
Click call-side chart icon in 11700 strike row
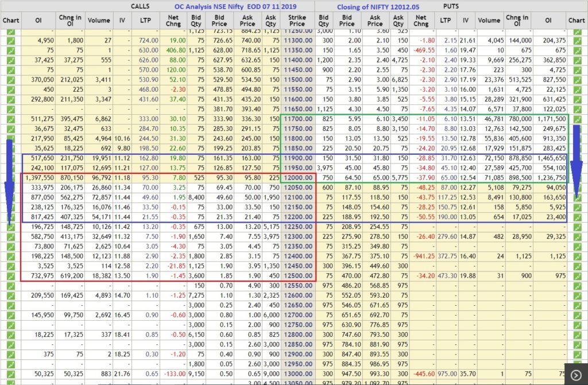[x=10, y=119]
